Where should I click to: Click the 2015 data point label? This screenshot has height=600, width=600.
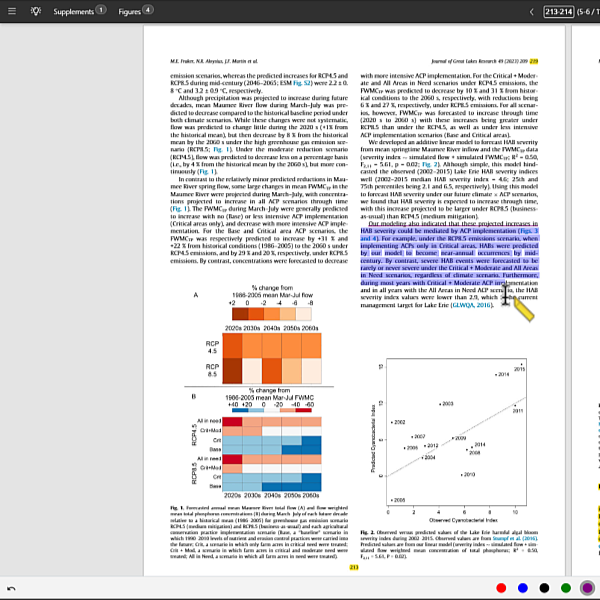tap(519, 369)
